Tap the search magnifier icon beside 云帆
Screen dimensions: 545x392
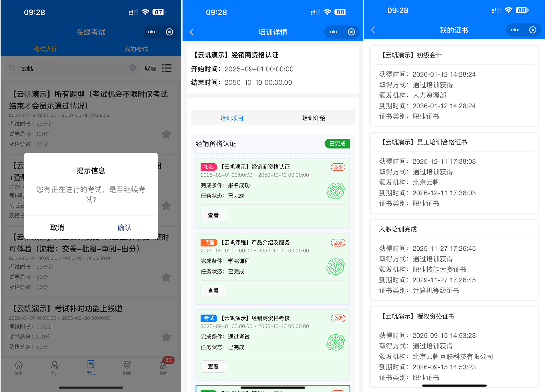[12, 68]
